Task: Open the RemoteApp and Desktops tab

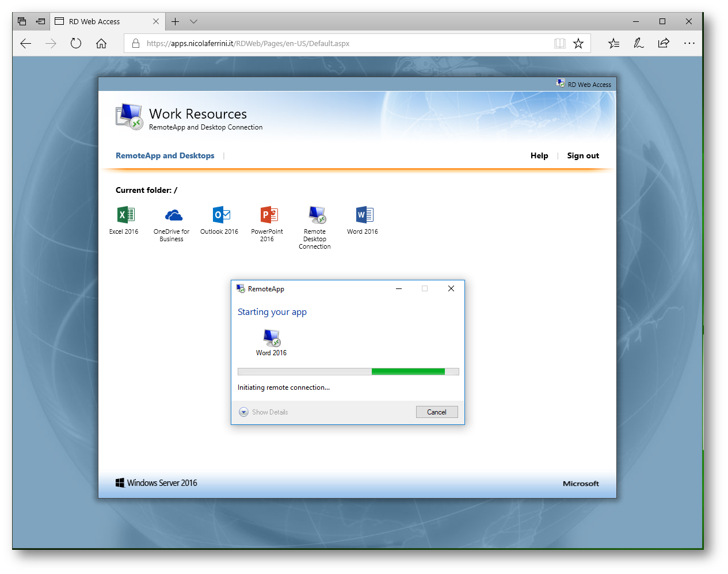Action: click(x=165, y=155)
